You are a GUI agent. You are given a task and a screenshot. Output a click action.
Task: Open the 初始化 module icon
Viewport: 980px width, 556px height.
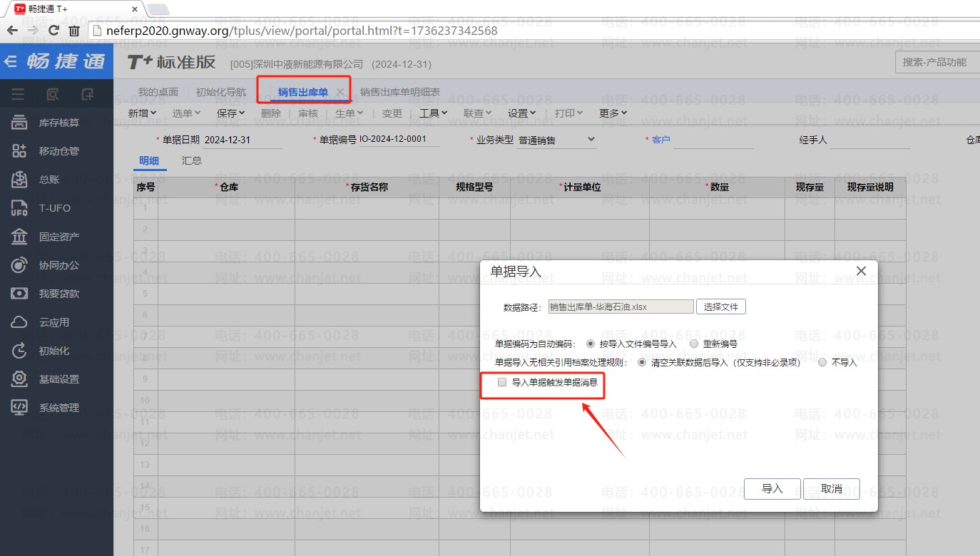(19, 351)
